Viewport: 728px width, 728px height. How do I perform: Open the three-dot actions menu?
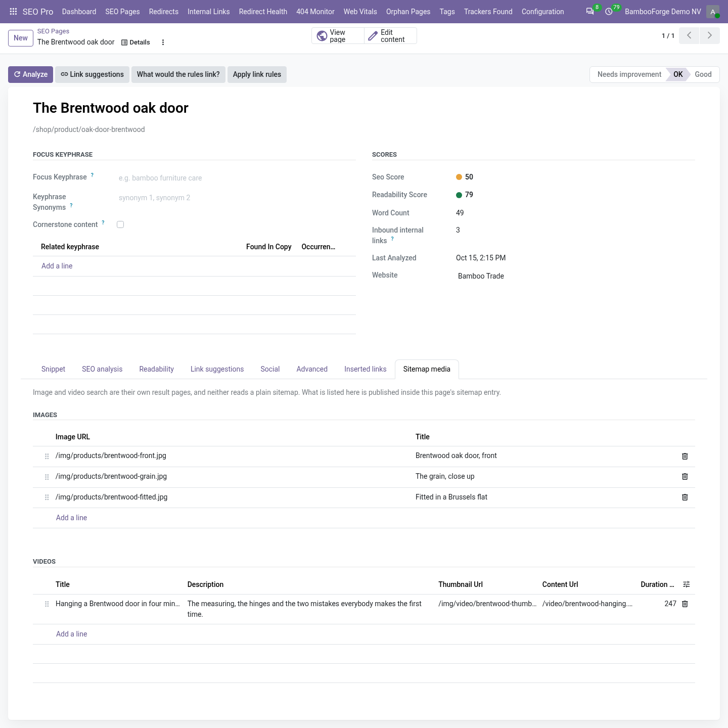coord(163,42)
